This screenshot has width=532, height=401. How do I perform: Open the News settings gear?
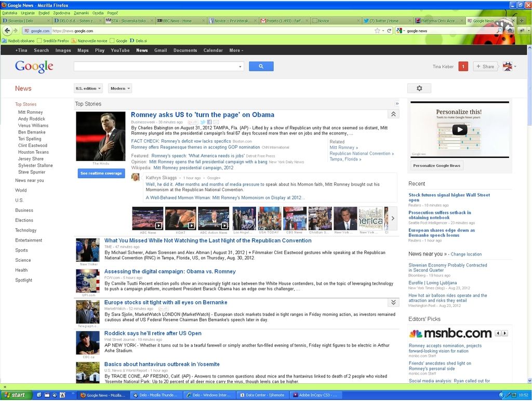tap(419, 88)
